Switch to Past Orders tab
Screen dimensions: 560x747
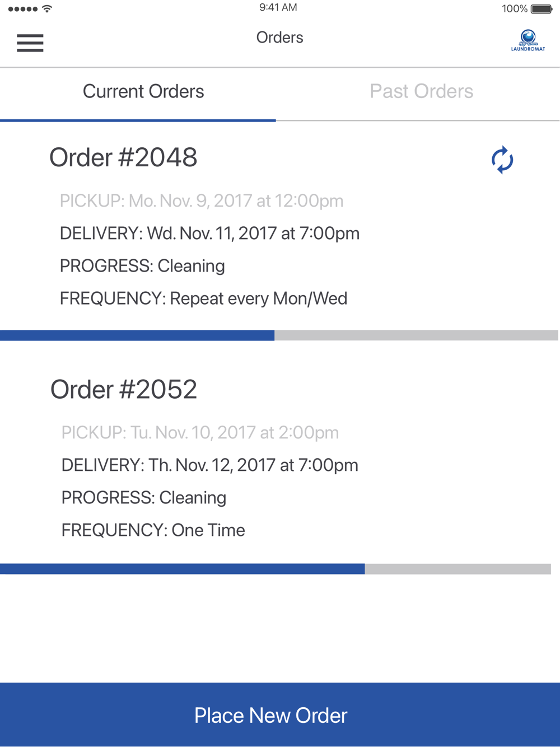coord(421,91)
